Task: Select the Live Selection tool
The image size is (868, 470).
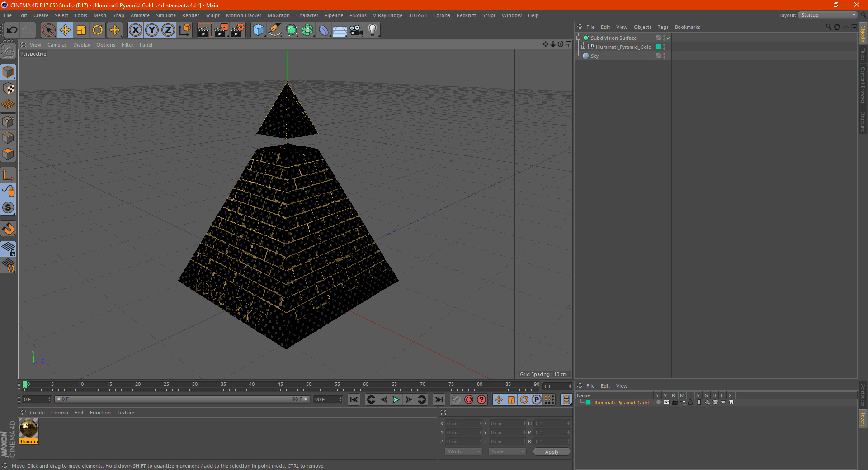Action: [x=48, y=30]
